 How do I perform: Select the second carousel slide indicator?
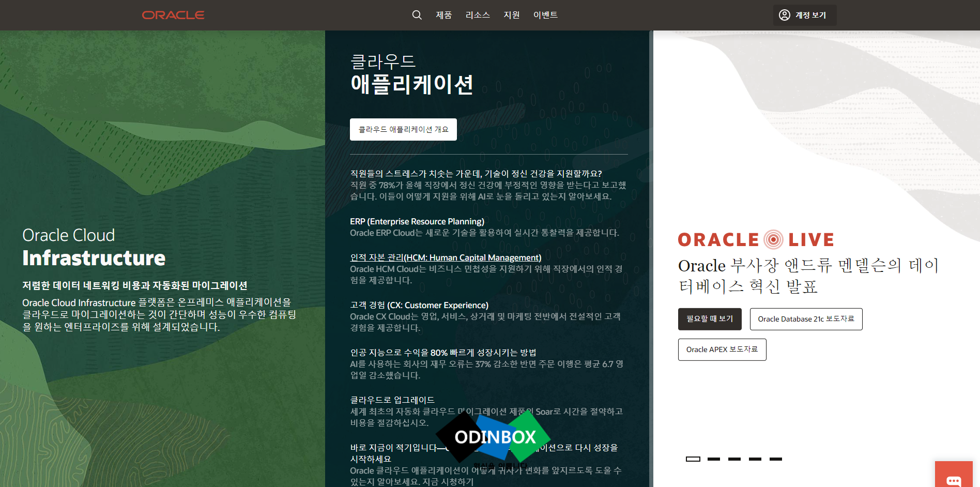click(714, 459)
